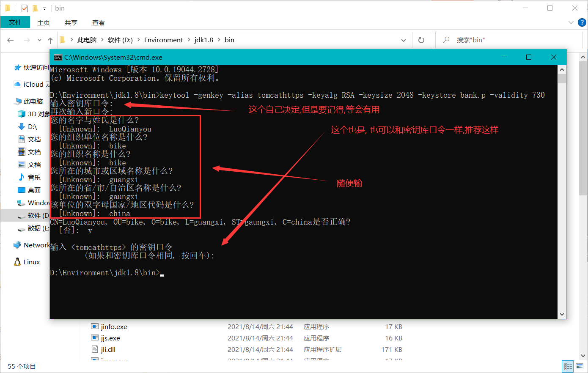Open the 共享 ribbon tab
This screenshot has width=588, height=373.
[x=71, y=23]
